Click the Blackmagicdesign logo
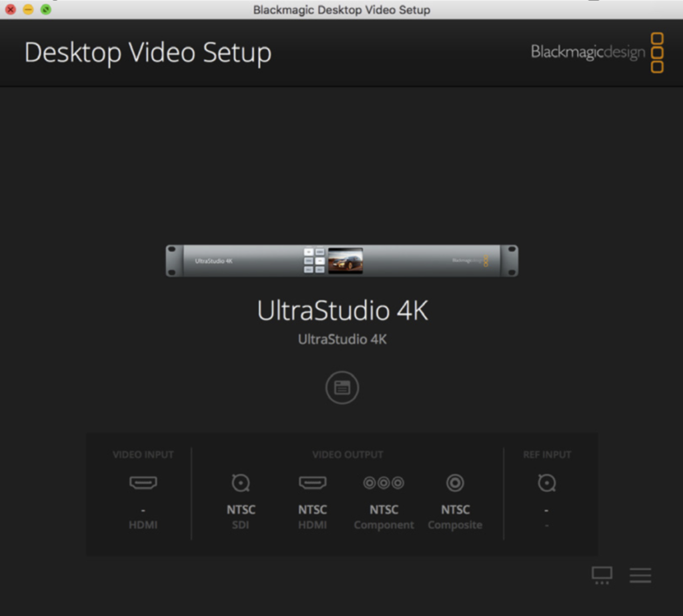This screenshot has height=616, width=683. coord(597,52)
